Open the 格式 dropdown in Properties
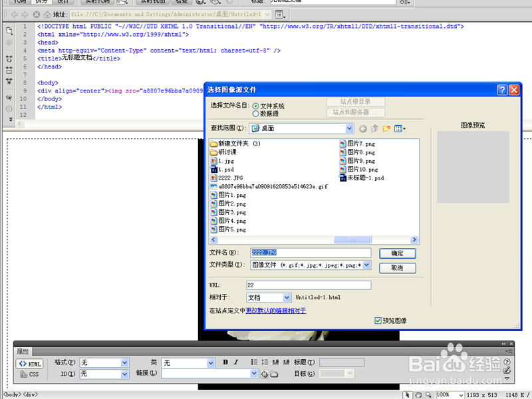The image size is (532, 399). pos(124,362)
